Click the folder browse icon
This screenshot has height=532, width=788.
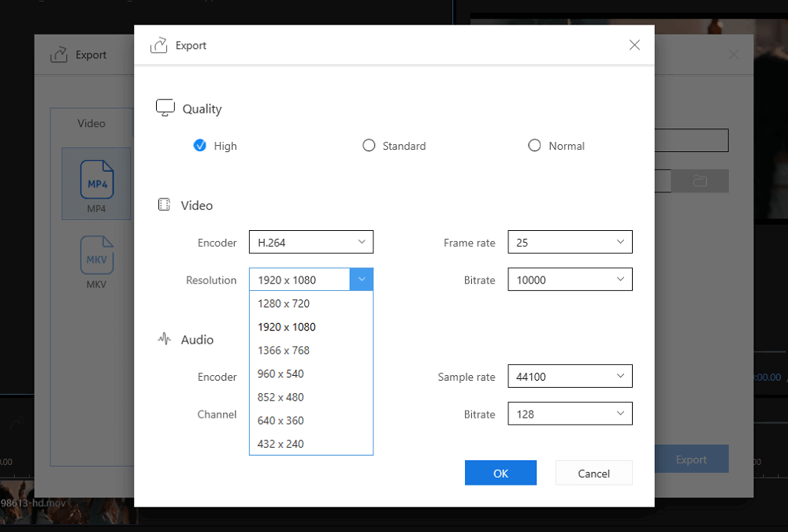click(x=700, y=181)
